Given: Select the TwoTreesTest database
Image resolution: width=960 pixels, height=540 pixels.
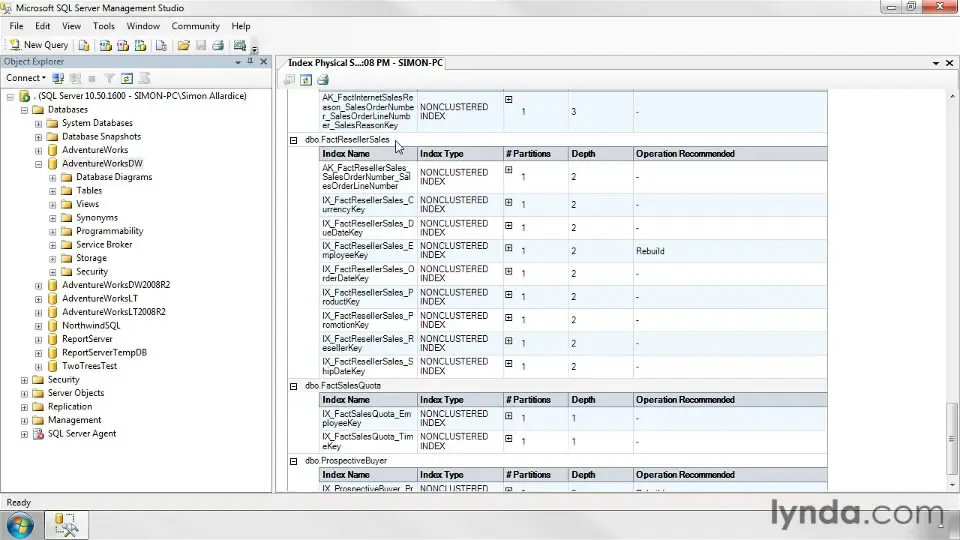Looking at the screenshot, I should click(x=89, y=366).
